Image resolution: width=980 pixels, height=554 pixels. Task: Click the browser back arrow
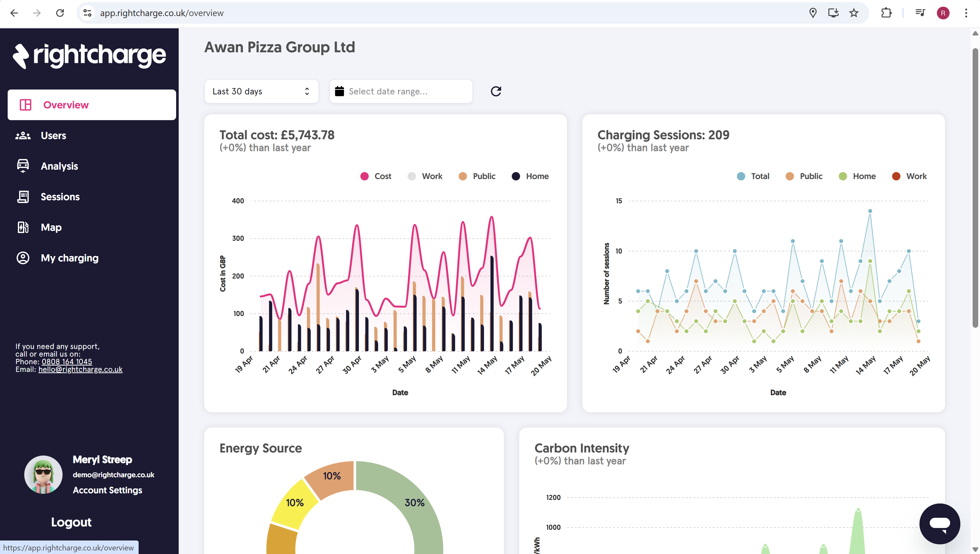pyautogui.click(x=14, y=13)
